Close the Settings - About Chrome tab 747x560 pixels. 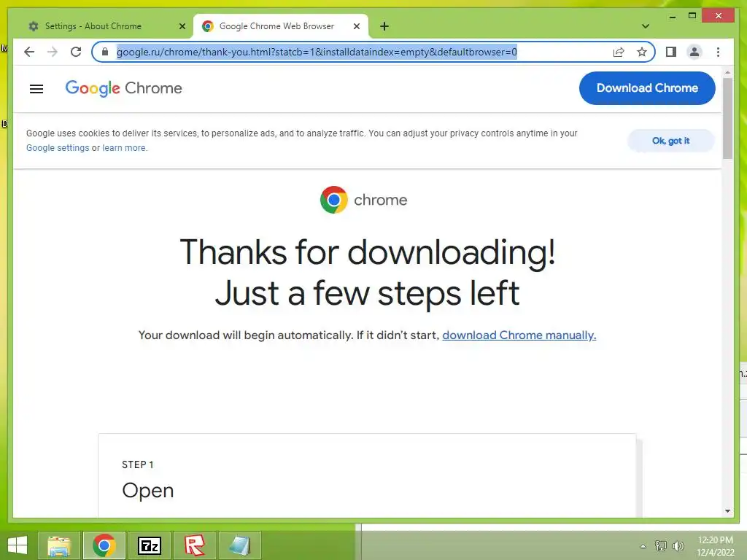[x=182, y=26]
